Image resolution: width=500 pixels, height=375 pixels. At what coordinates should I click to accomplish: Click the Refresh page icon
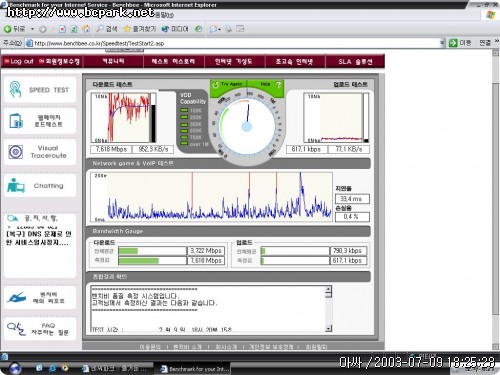(74, 29)
